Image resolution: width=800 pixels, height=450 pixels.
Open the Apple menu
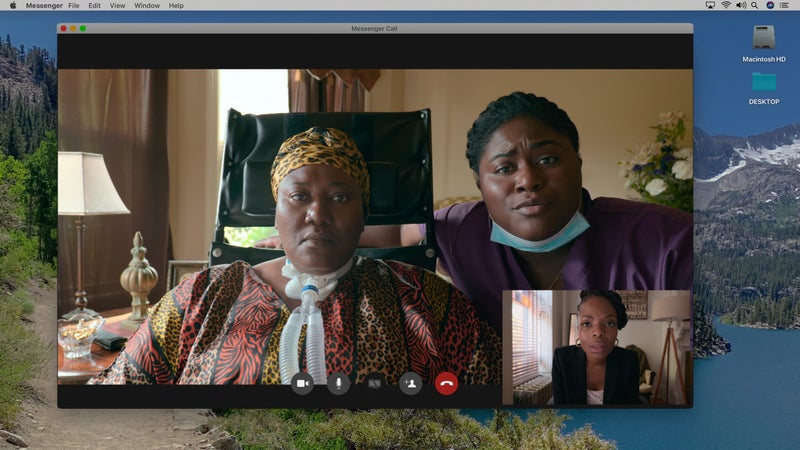click(11, 5)
